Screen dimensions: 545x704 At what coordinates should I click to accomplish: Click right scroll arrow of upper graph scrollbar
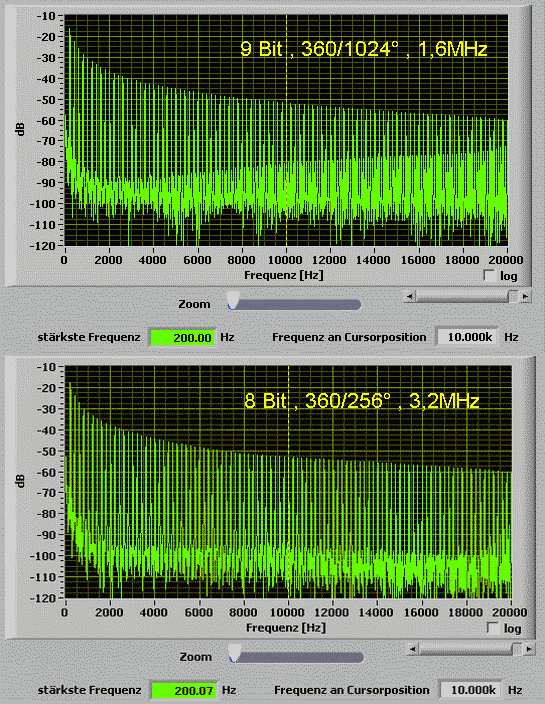coord(525,296)
